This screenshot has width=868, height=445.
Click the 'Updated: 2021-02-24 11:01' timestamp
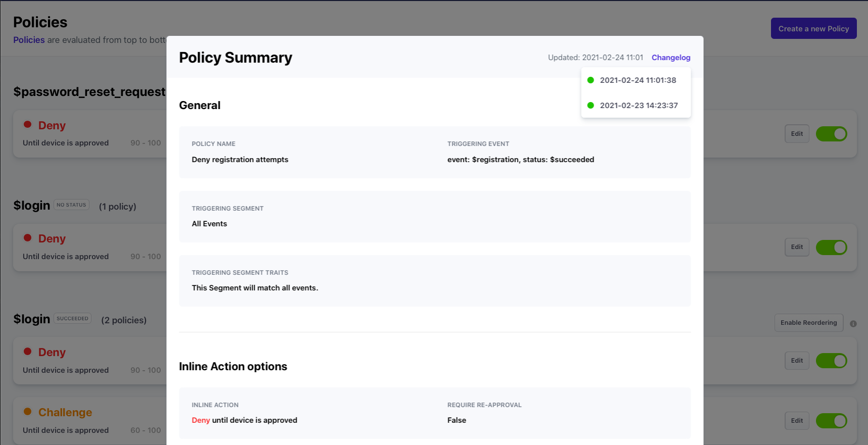(596, 58)
